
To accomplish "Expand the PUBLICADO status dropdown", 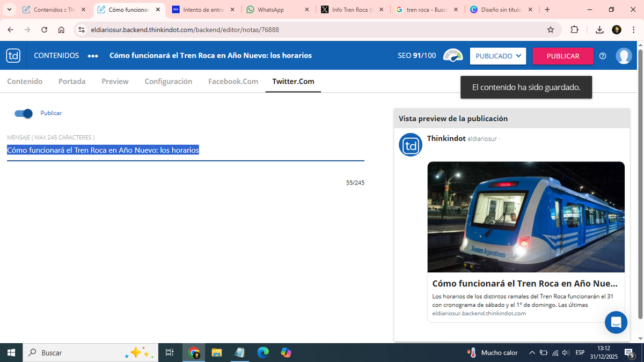I will click(x=498, y=56).
